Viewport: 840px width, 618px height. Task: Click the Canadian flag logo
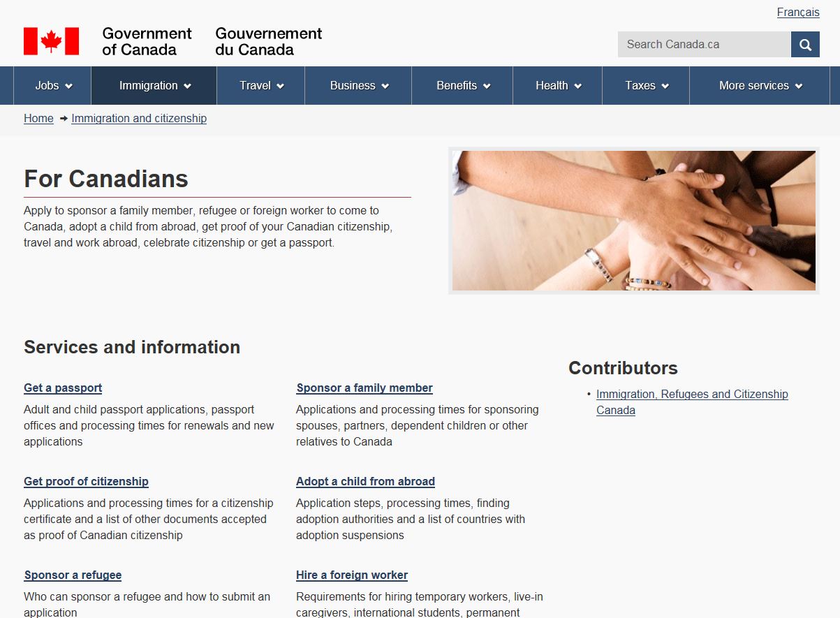[51, 41]
